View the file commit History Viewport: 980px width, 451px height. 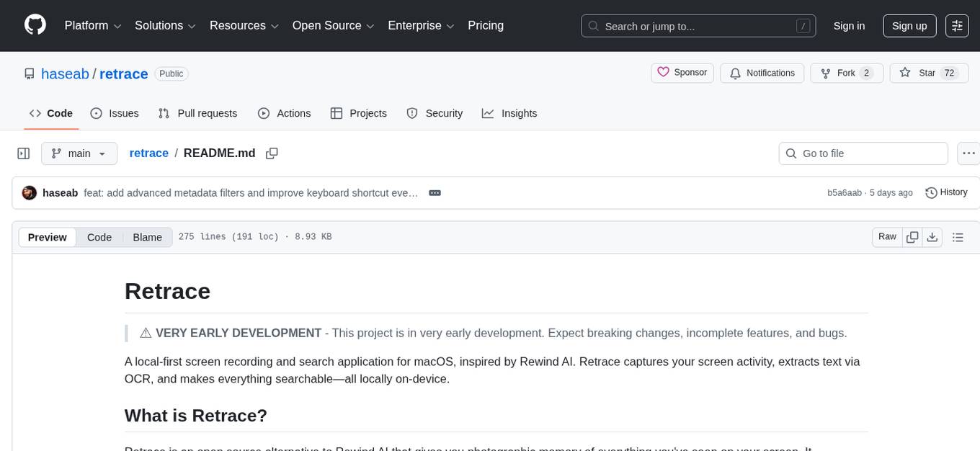[x=946, y=192]
